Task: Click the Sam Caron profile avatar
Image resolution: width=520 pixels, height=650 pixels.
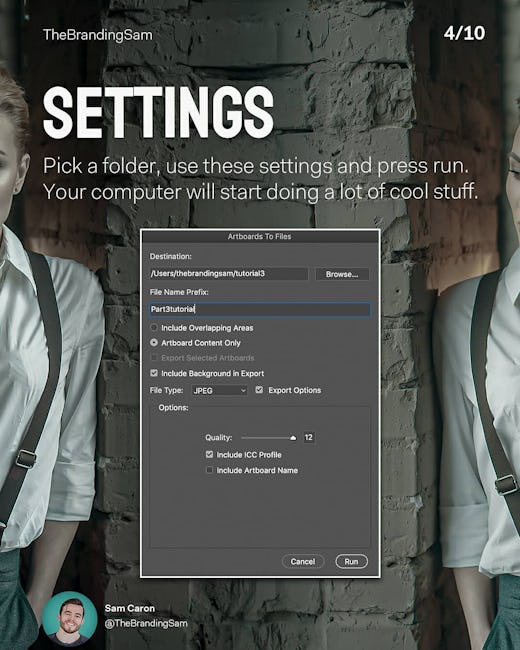Action: (70, 618)
